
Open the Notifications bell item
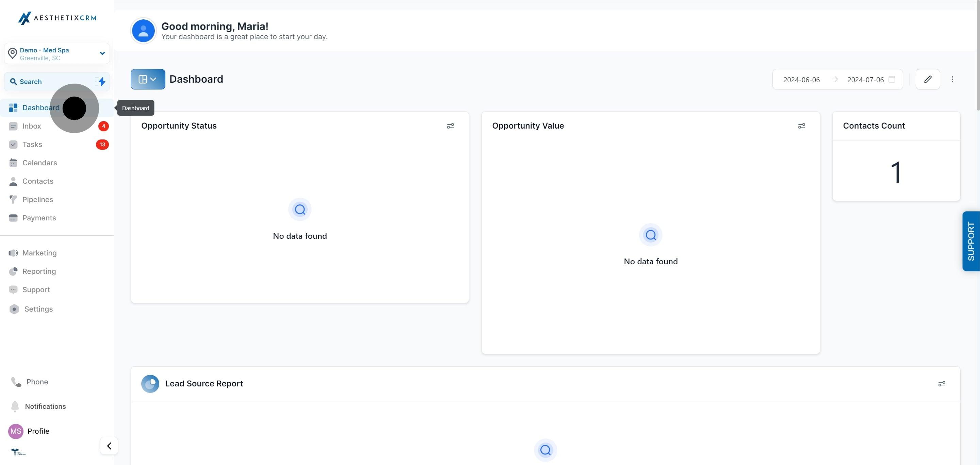(45, 406)
